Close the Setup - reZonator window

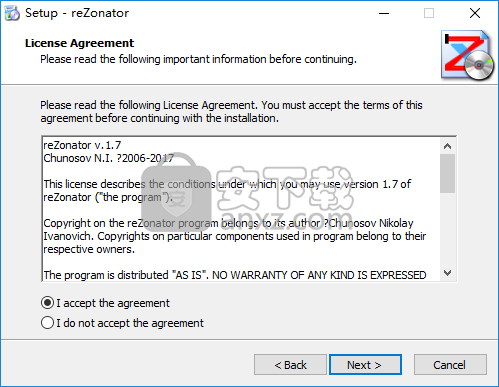coord(475,13)
